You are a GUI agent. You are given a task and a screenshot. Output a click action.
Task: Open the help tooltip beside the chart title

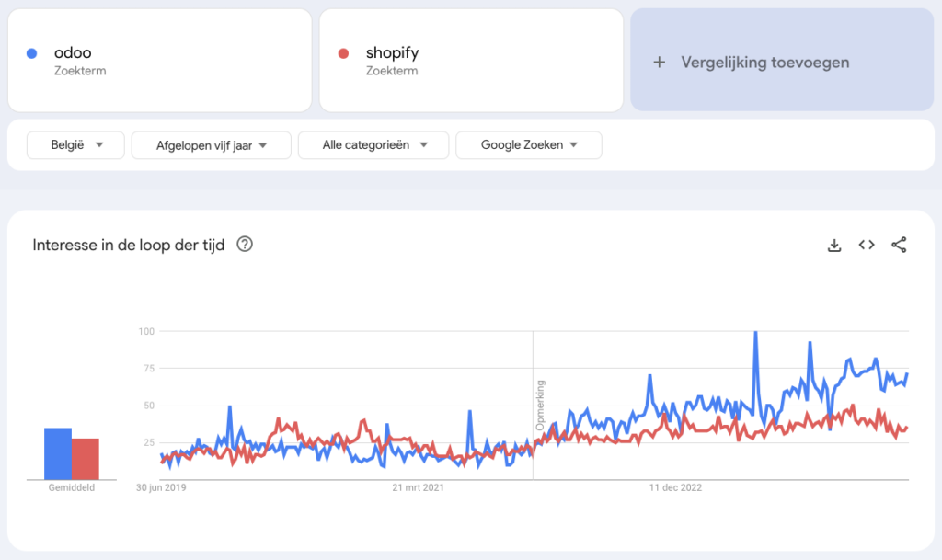point(243,245)
